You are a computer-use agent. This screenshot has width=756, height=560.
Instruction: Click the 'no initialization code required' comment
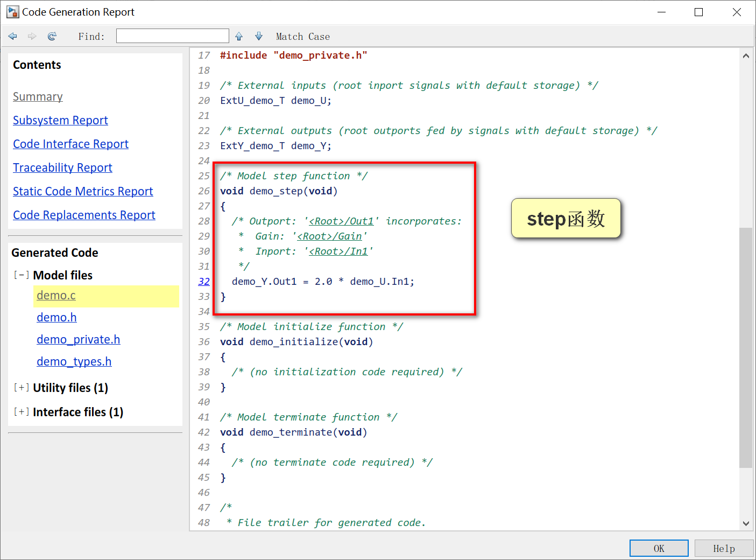pos(347,372)
